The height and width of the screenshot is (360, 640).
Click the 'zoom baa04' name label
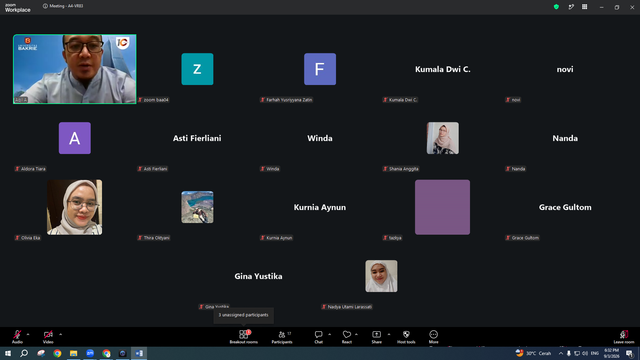(x=153, y=100)
